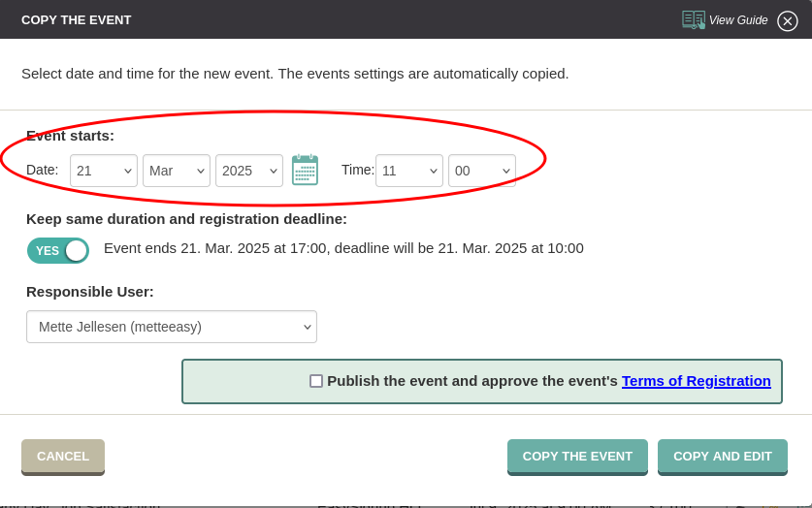
Task: Open the day dropdown showing 21
Action: [x=104, y=171]
